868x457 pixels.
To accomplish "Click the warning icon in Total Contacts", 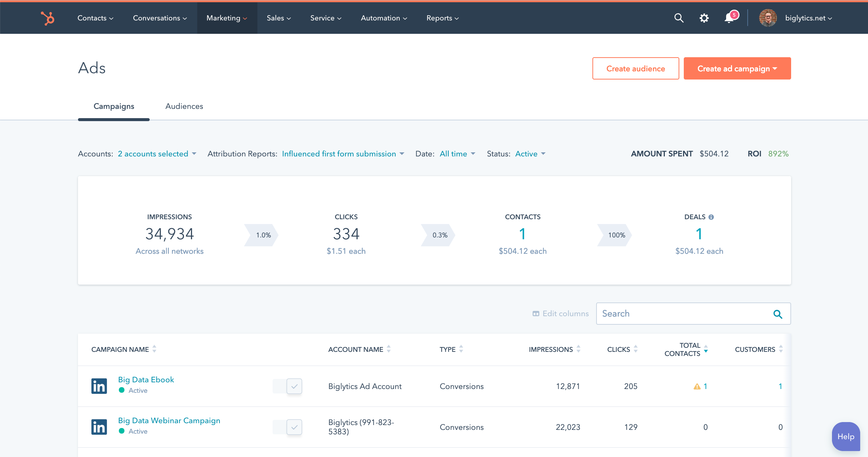I will click(x=697, y=386).
